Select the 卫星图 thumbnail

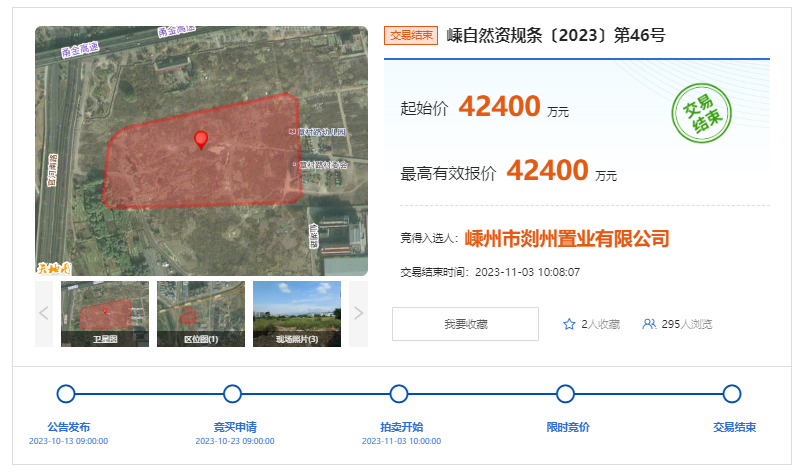click(105, 313)
